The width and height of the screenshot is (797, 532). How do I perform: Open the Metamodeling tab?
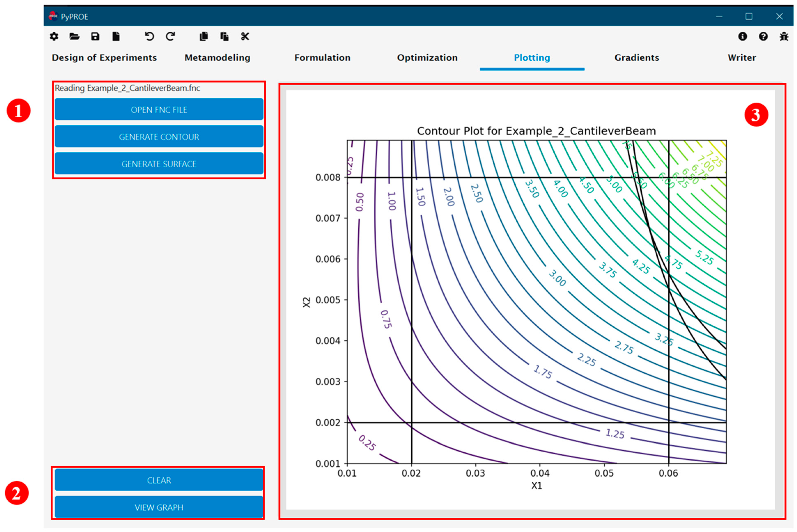click(x=217, y=58)
